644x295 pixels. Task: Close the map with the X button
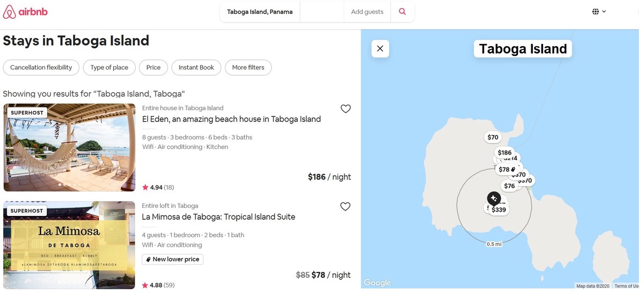pyautogui.click(x=380, y=49)
